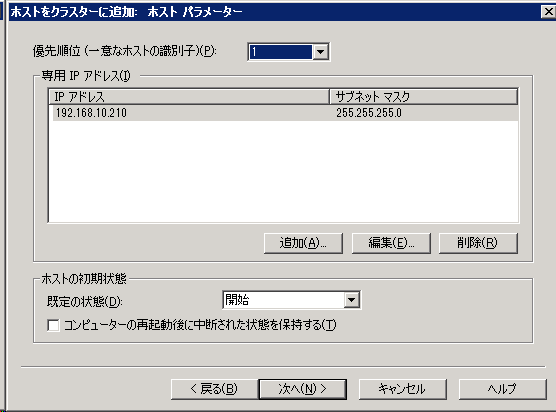This screenshot has height=412, width=556.
Task: Click empty area of the IP address list
Action: (284, 172)
